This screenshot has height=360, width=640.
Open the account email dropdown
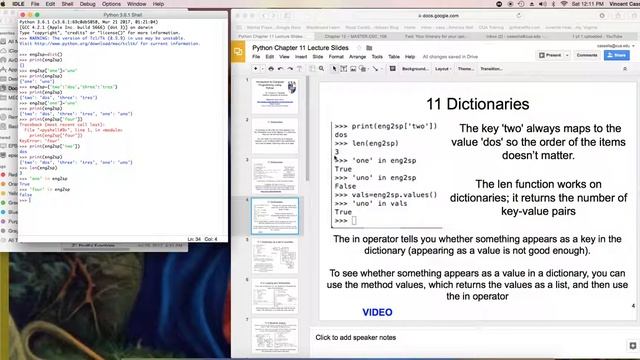pyautogui.click(x=616, y=46)
